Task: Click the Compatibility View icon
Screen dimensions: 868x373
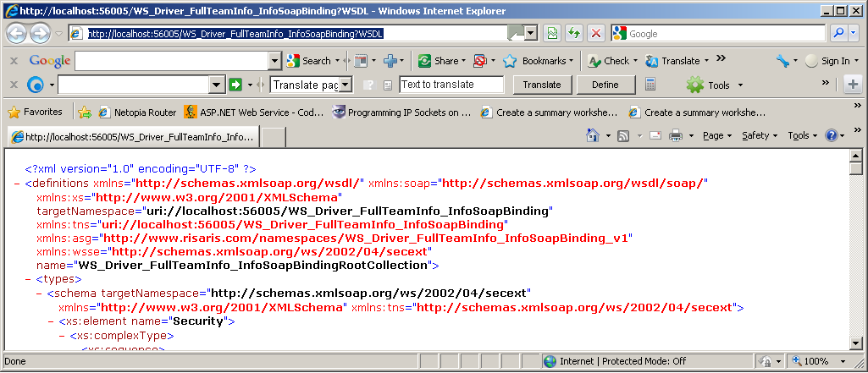Action: click(x=551, y=34)
